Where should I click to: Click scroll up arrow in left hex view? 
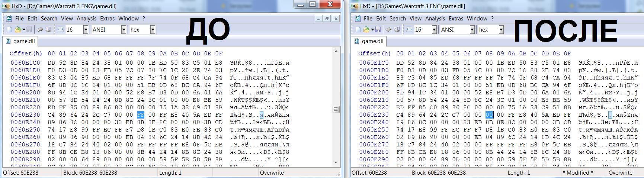click(336, 51)
